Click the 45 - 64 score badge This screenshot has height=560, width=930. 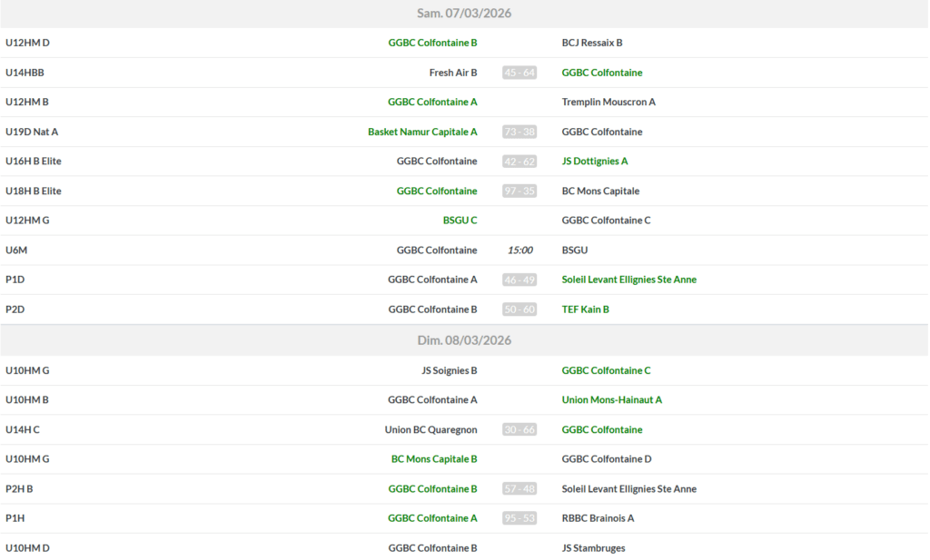pos(519,73)
